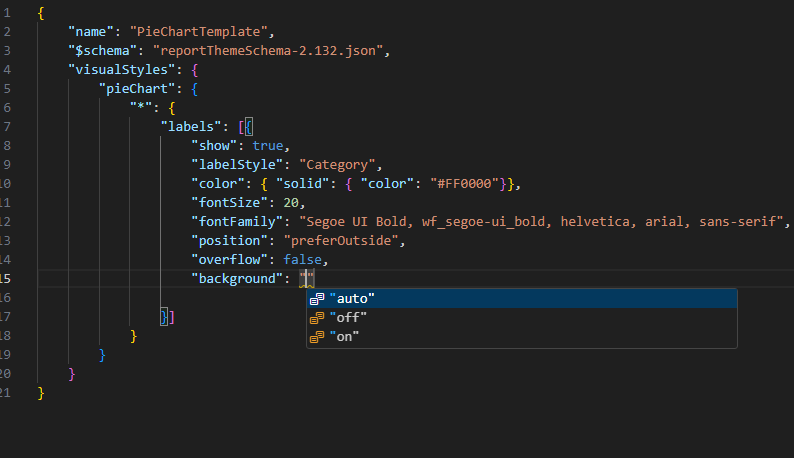The image size is (794, 458).
Task: Click the "fontFamily" property key
Action: tap(236, 221)
